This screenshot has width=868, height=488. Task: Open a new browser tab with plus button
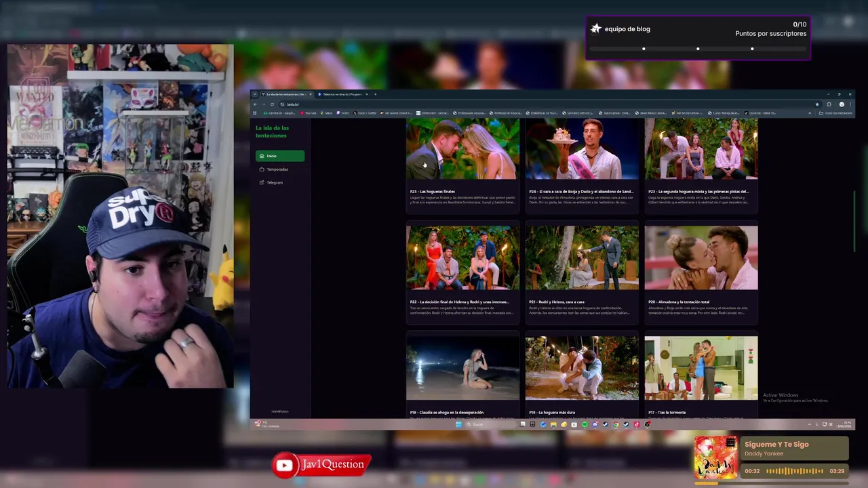coord(375,94)
